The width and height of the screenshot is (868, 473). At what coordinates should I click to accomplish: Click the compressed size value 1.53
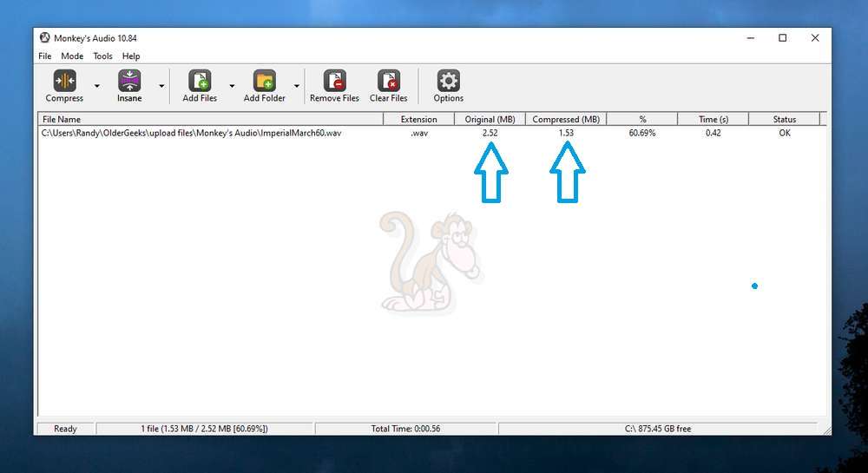click(x=566, y=133)
